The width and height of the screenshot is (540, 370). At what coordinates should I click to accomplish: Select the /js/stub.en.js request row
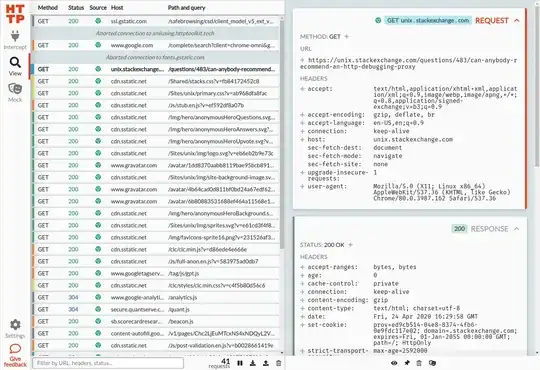click(x=156, y=105)
